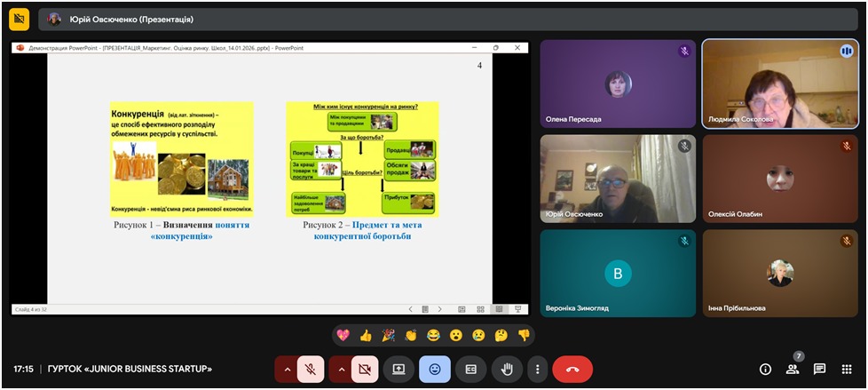Image resolution: width=868 pixels, height=390 pixels.
Task: Raise your hand in the meeting
Action: click(508, 369)
